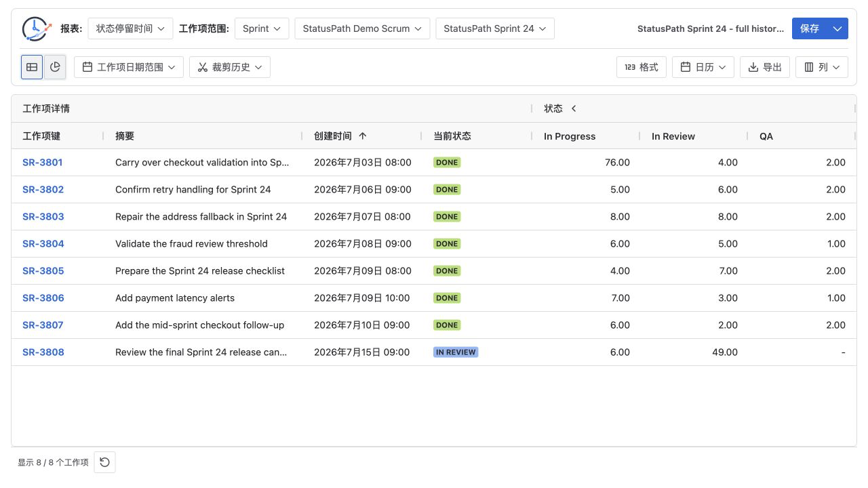The height and width of the screenshot is (488, 868).
Task: Click the IN REVIEW status badge for SR-3808
Action: [x=456, y=352]
